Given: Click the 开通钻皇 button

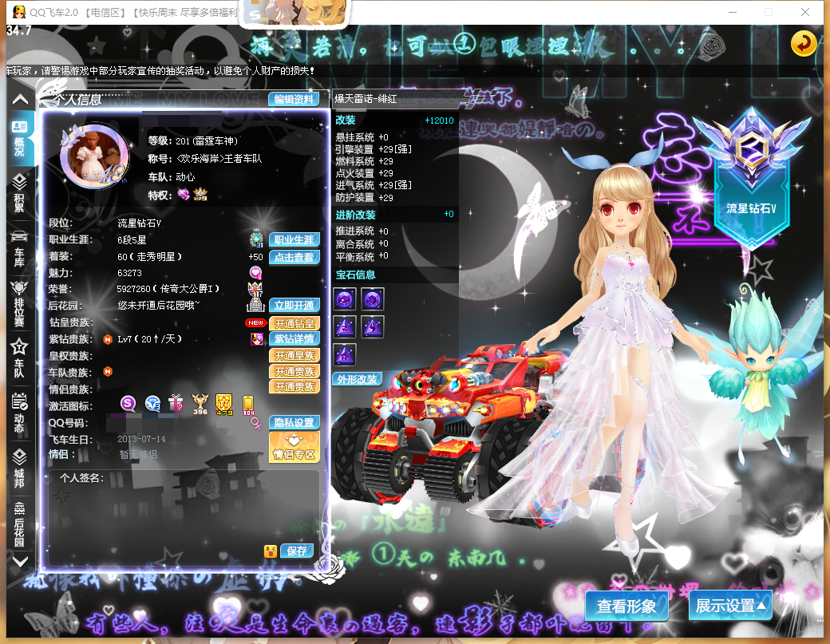Looking at the screenshot, I should [x=294, y=323].
